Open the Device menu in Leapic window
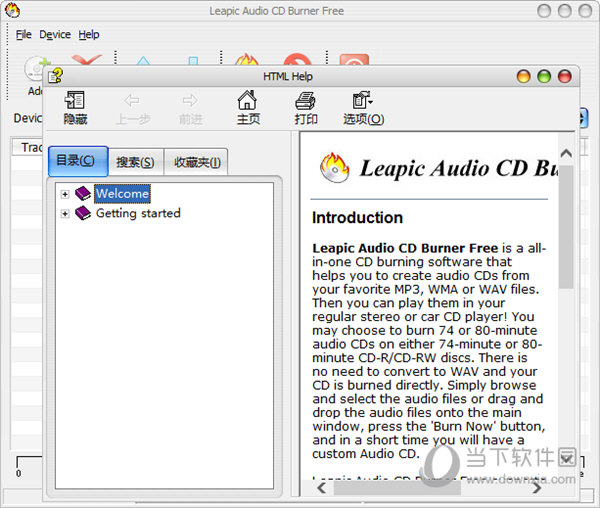 55,34
